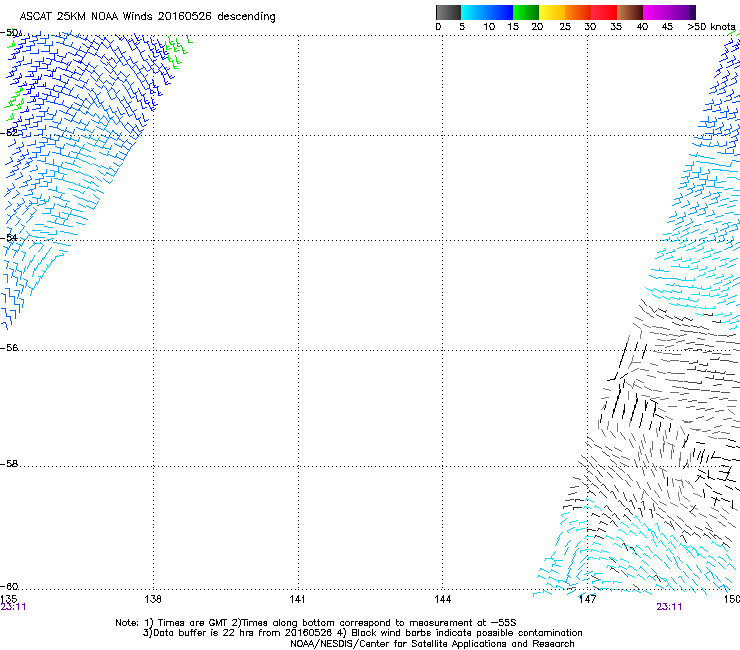Image resolution: width=740 pixels, height=650 pixels.
Task: Click the purple '23:11' timestamp right of the 147 label
Action: (669, 607)
